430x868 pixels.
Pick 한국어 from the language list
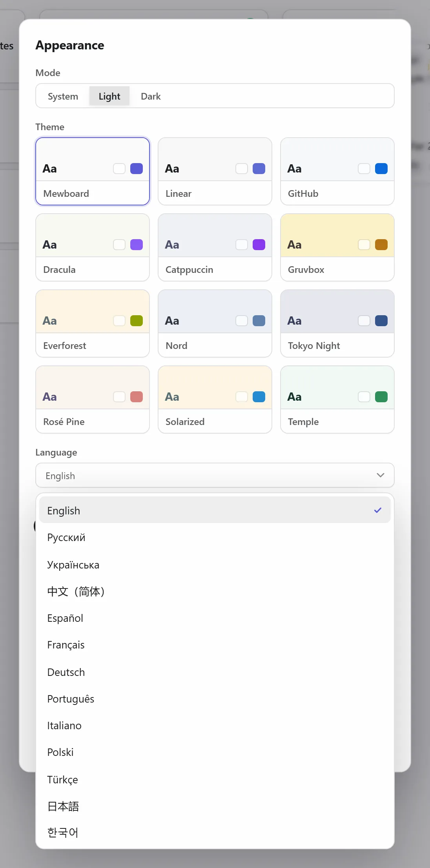click(215, 832)
